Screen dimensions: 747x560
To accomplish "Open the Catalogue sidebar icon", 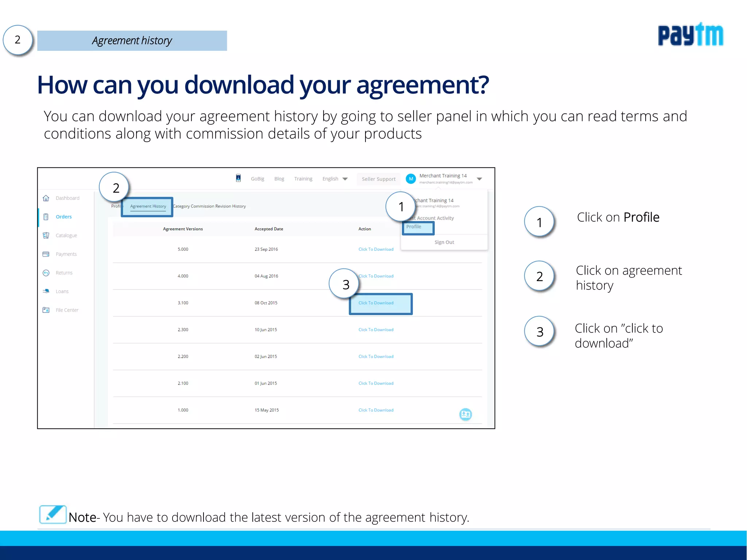I will pos(46,235).
